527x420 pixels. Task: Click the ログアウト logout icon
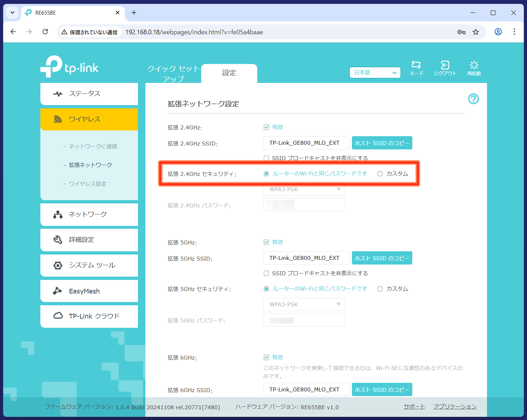pos(445,65)
